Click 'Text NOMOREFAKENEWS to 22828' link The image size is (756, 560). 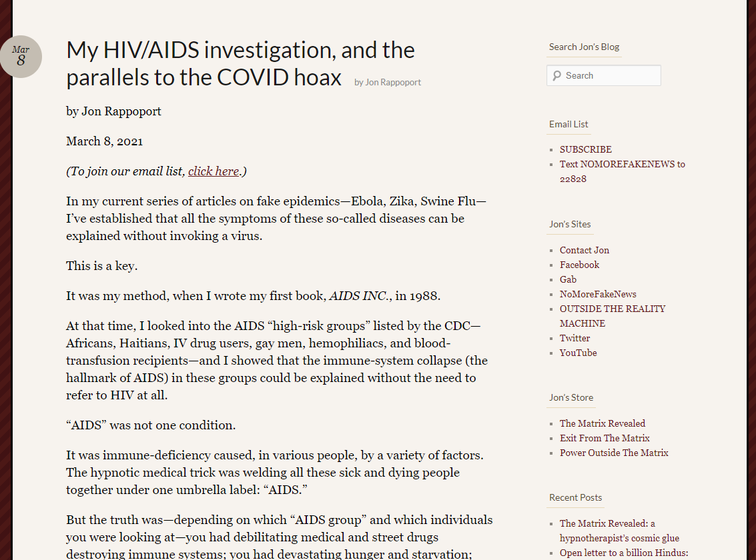tap(622, 171)
